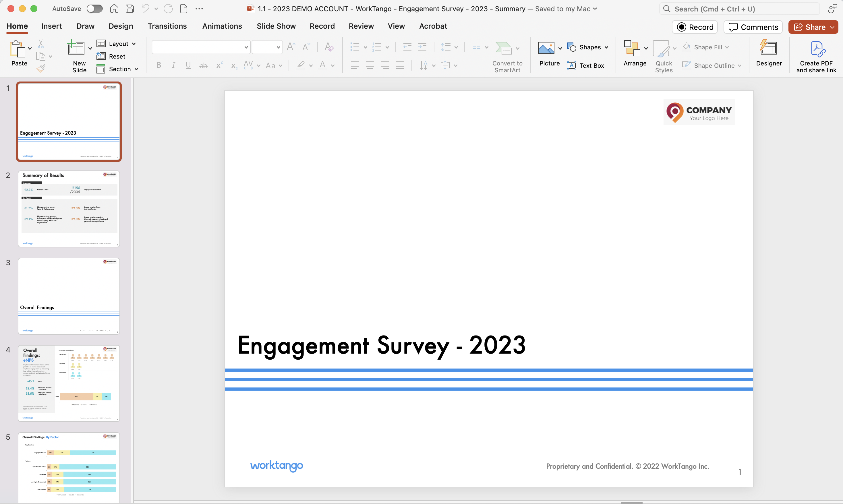Toggle the AutoSave switch

(94, 9)
